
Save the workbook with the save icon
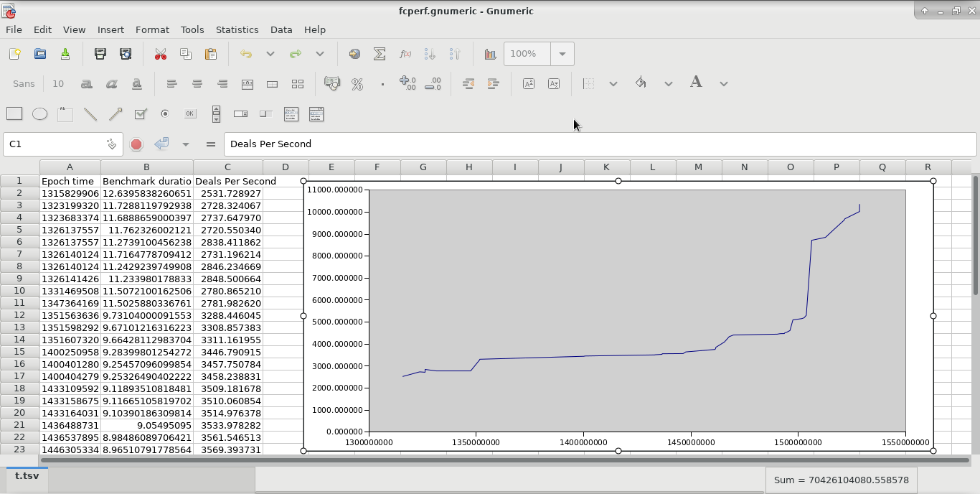click(x=65, y=54)
